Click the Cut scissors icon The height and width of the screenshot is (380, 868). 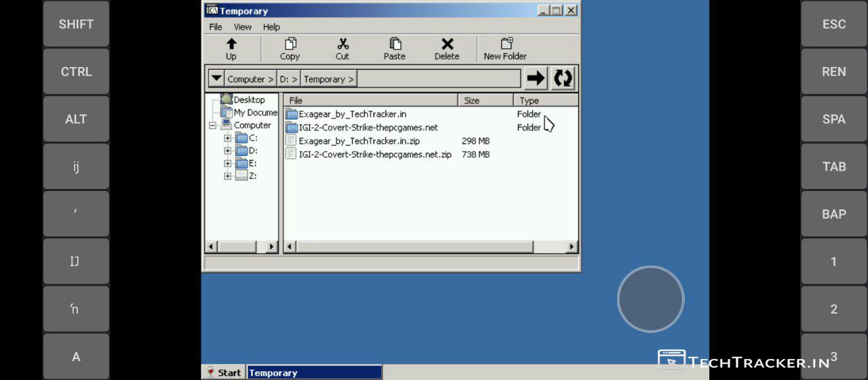click(x=342, y=45)
